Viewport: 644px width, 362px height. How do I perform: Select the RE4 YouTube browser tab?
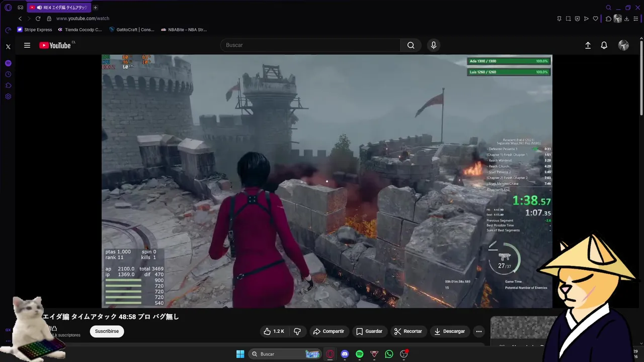pos(58,8)
